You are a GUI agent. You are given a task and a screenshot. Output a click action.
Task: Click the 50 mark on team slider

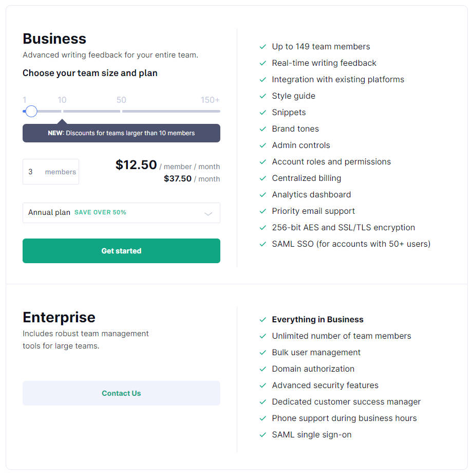(x=121, y=100)
